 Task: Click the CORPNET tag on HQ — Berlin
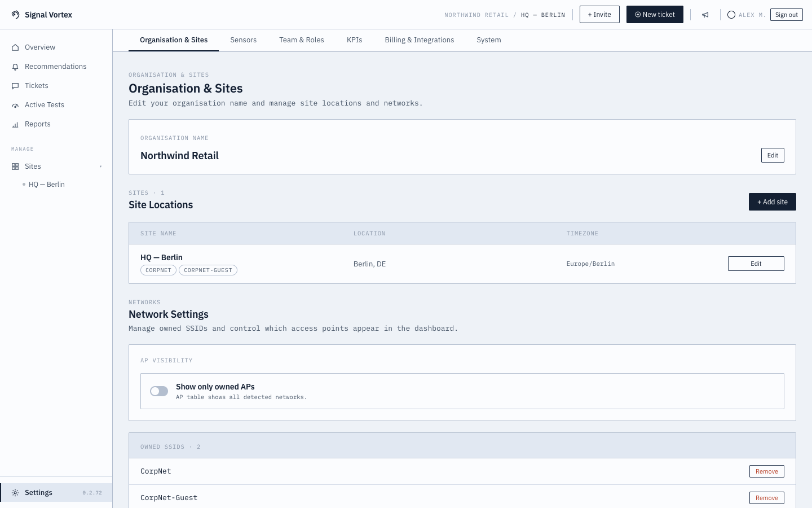(158, 270)
